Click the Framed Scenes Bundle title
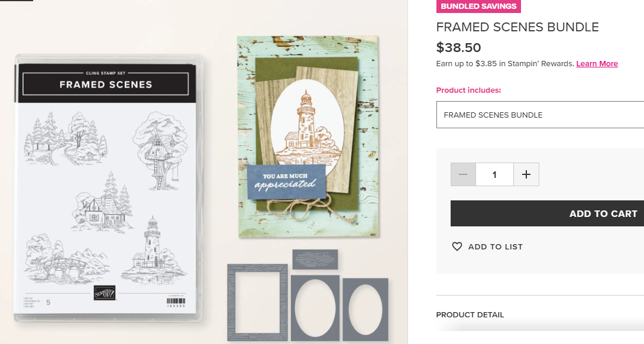Screen dimensions: 644x344 [517, 27]
